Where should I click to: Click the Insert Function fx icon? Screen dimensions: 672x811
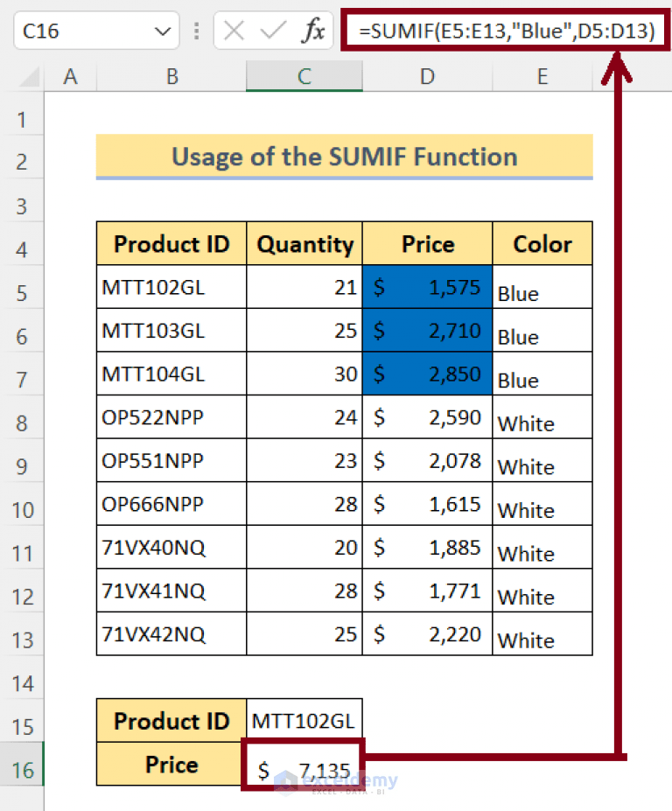coord(316,30)
